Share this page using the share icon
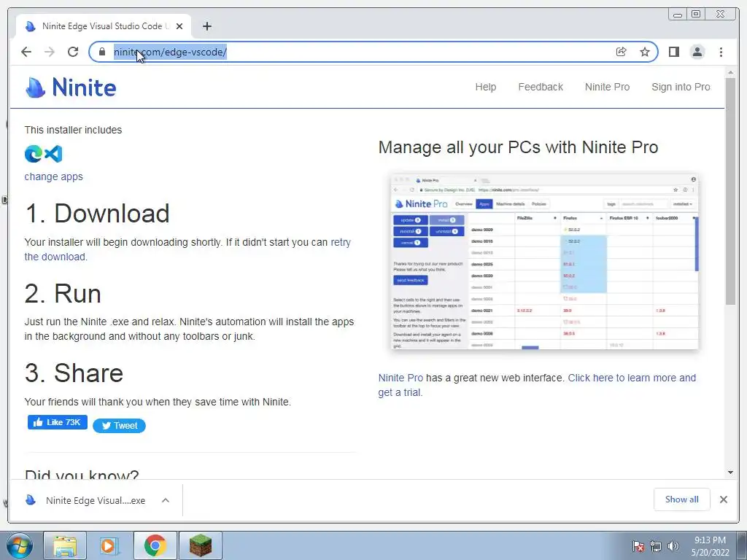 (x=622, y=52)
